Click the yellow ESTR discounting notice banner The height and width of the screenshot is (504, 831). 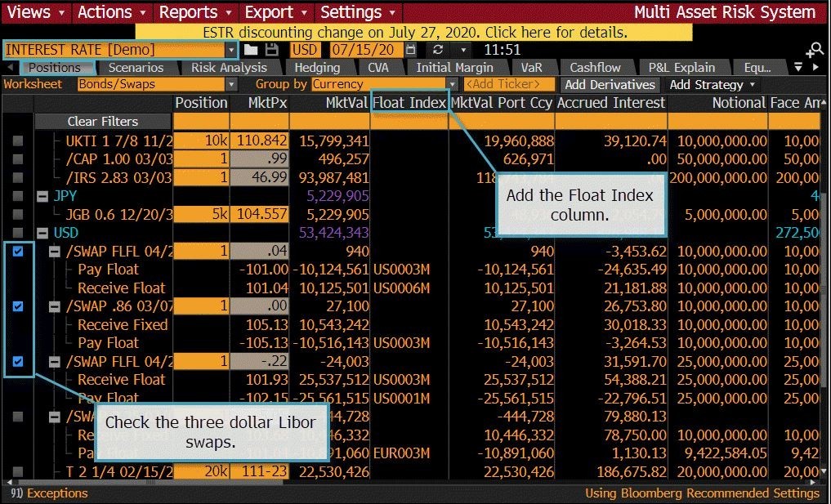[x=414, y=33]
